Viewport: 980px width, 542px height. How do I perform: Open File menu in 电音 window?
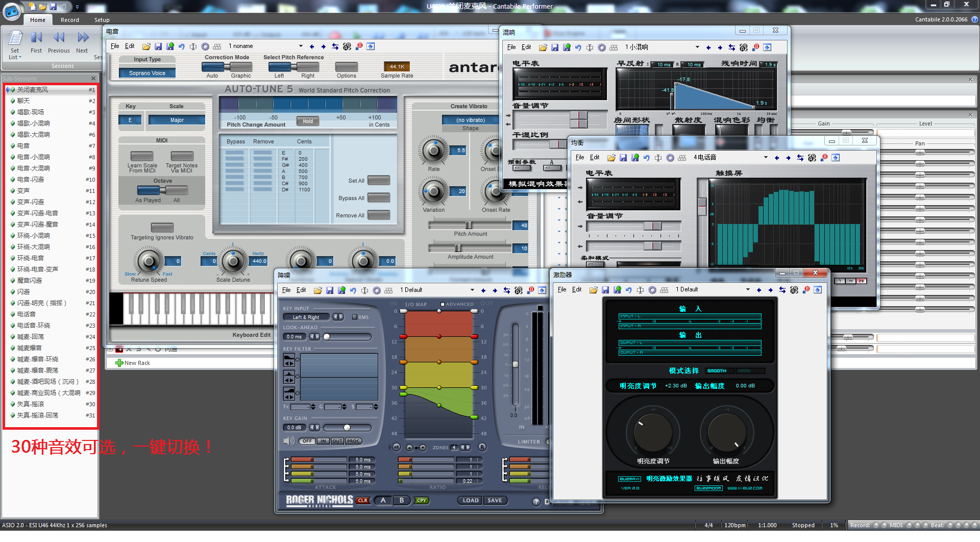[115, 46]
